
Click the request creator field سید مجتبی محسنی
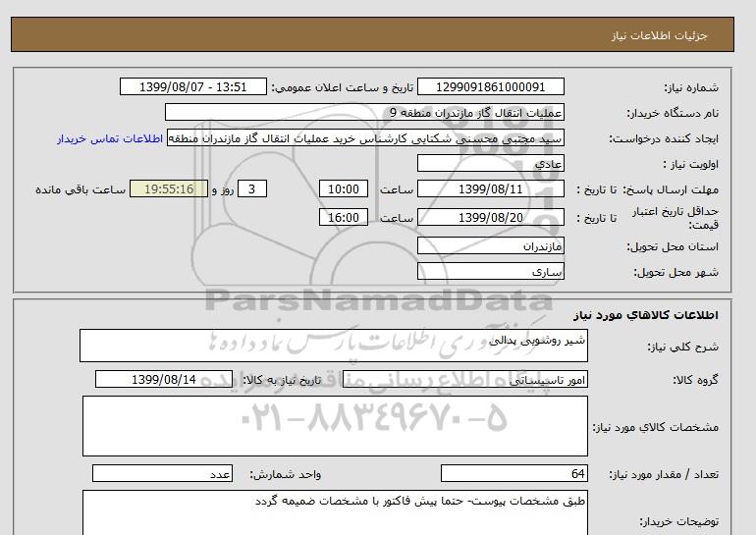tap(365, 138)
